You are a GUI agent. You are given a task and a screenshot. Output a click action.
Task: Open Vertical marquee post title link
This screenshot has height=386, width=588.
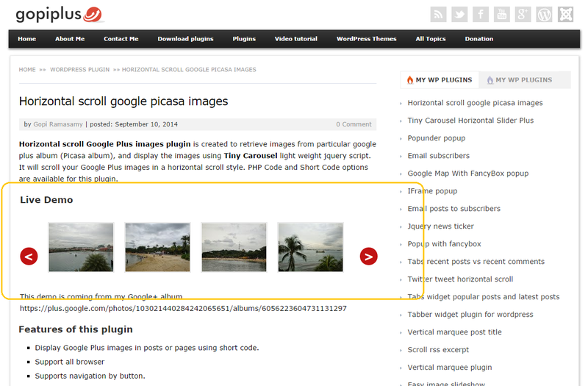pos(454,332)
